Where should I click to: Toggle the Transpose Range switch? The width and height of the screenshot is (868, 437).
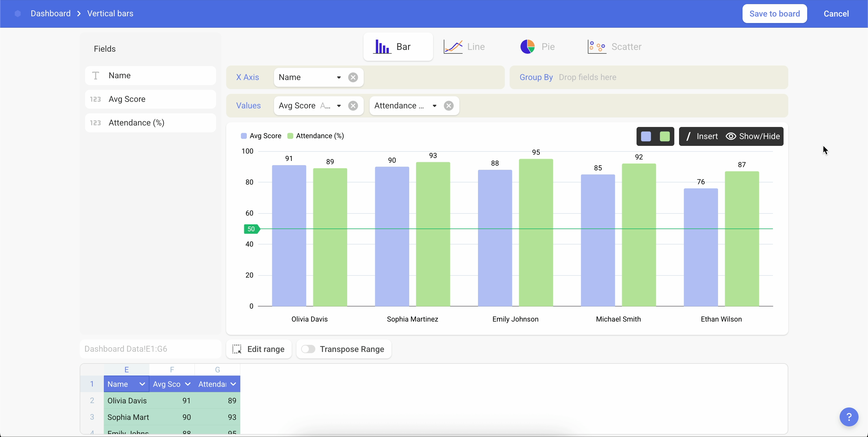[x=308, y=349]
